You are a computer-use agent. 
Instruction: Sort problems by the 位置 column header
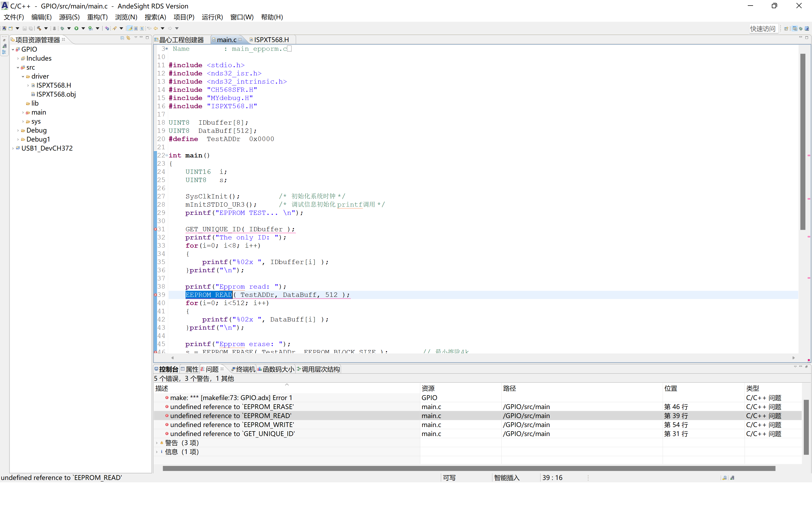(x=703, y=388)
